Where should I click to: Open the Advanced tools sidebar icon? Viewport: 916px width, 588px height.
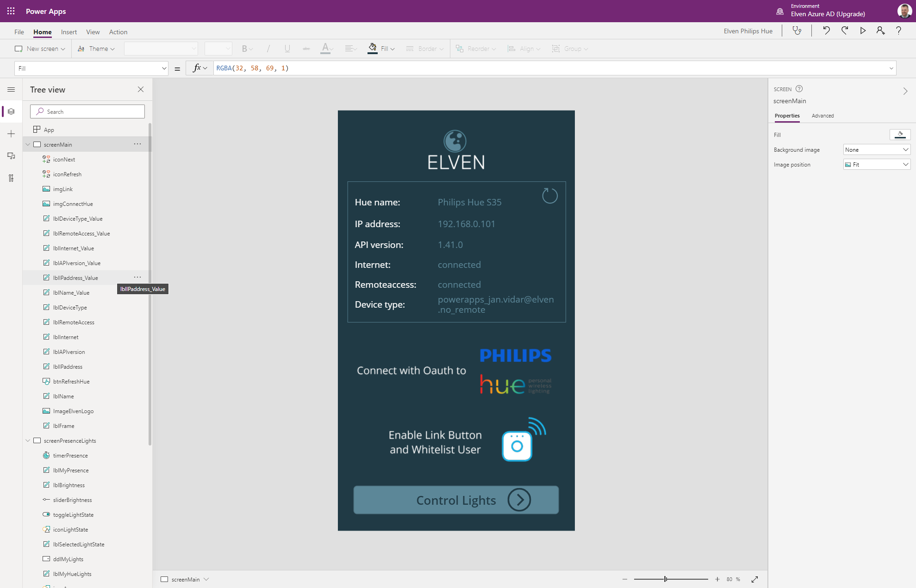point(11,178)
